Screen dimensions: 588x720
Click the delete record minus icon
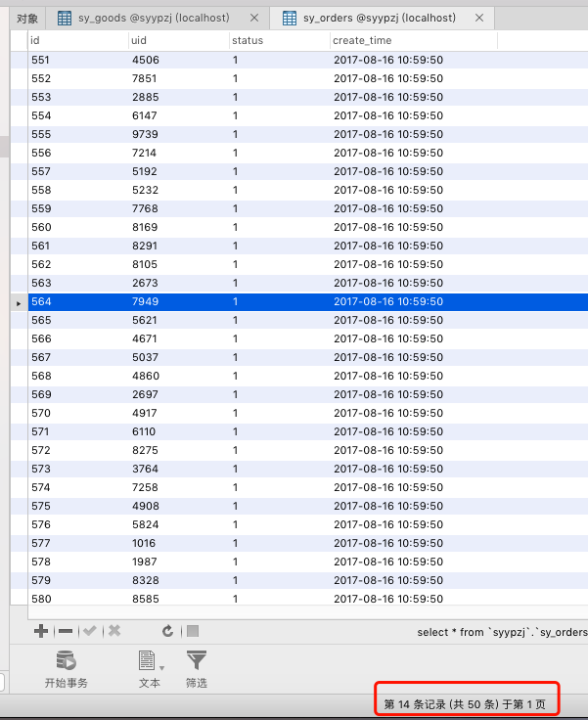[66, 632]
